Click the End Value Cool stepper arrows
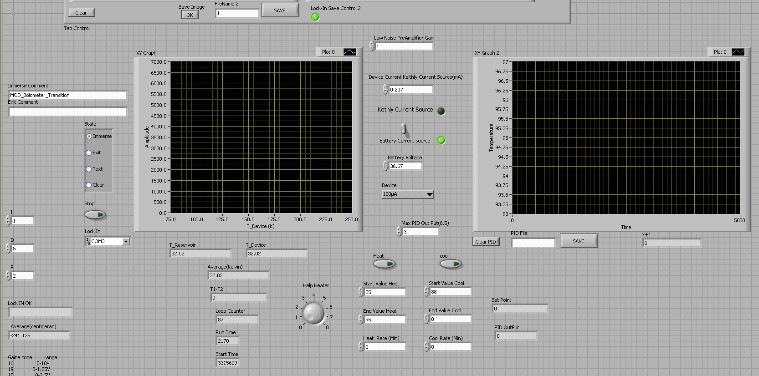Viewport: 759px width, 376px height. (426, 319)
